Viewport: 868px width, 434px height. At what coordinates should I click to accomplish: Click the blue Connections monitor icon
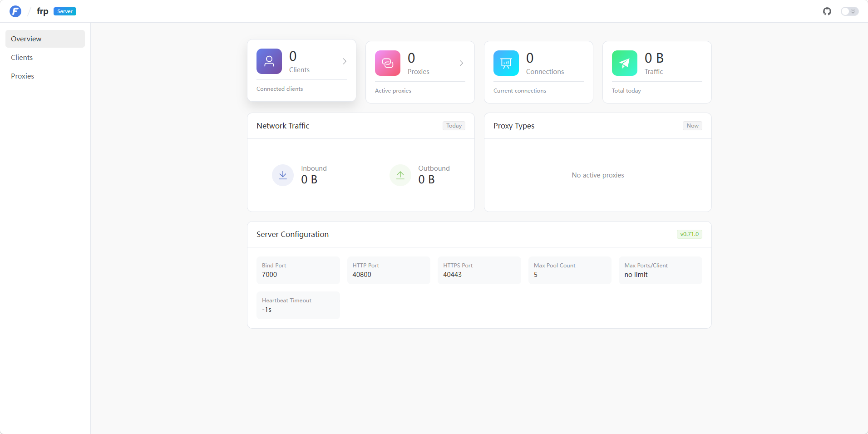point(506,63)
